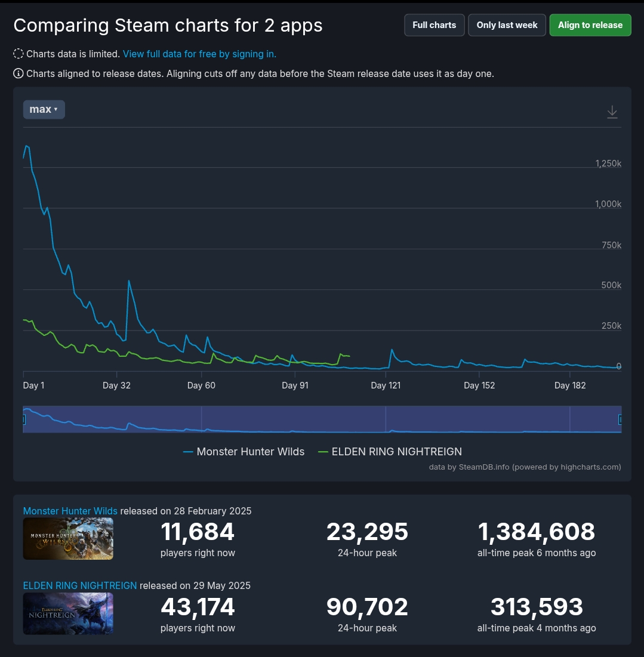
Task: Open Monster Hunter Wilds app page link
Action: 70,511
